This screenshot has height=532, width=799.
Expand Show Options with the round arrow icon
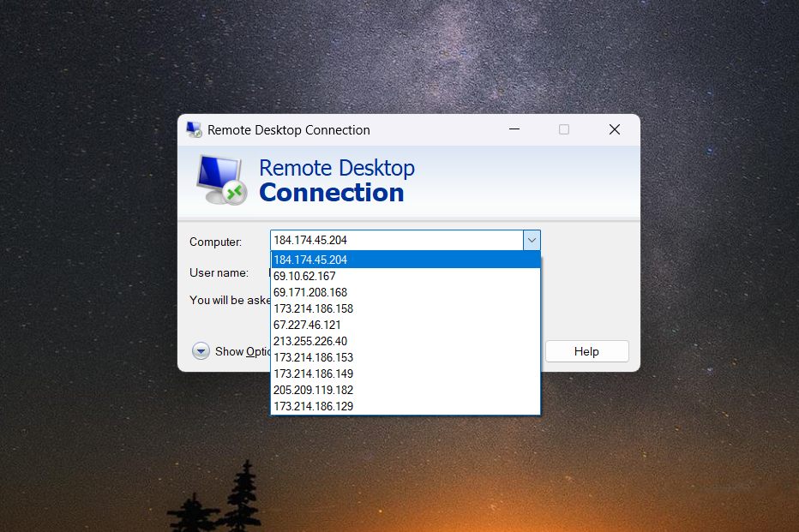pos(201,351)
